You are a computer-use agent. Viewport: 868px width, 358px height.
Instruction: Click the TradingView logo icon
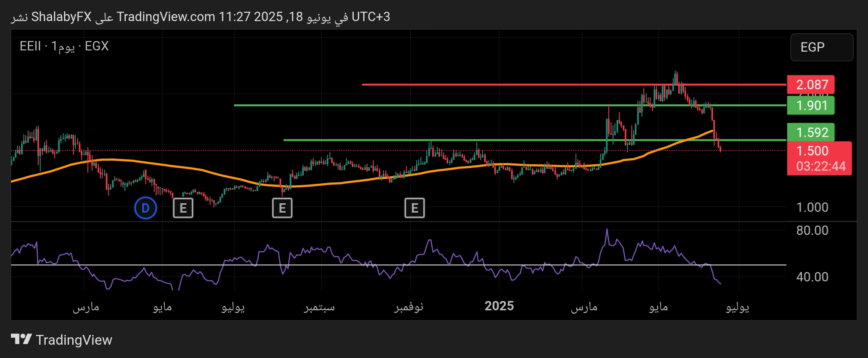[x=21, y=339]
